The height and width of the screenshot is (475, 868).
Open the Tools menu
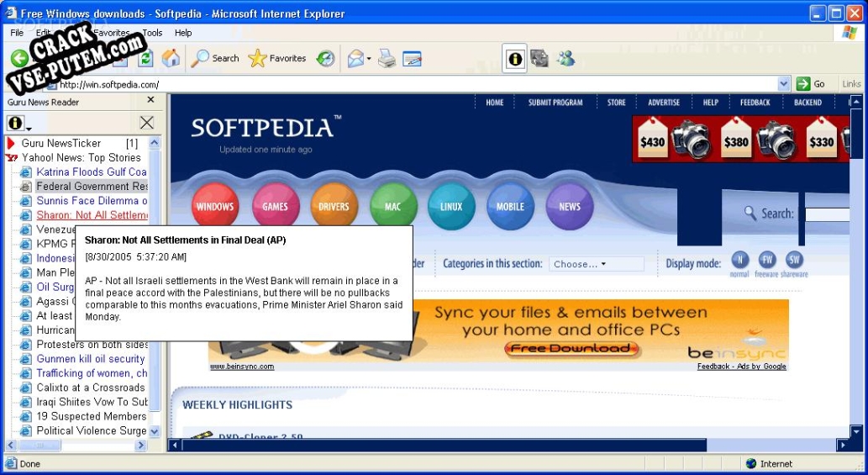click(152, 33)
